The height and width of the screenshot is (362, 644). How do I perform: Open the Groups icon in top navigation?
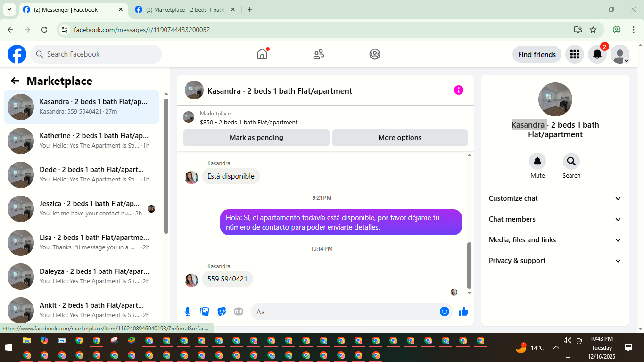coord(375,54)
